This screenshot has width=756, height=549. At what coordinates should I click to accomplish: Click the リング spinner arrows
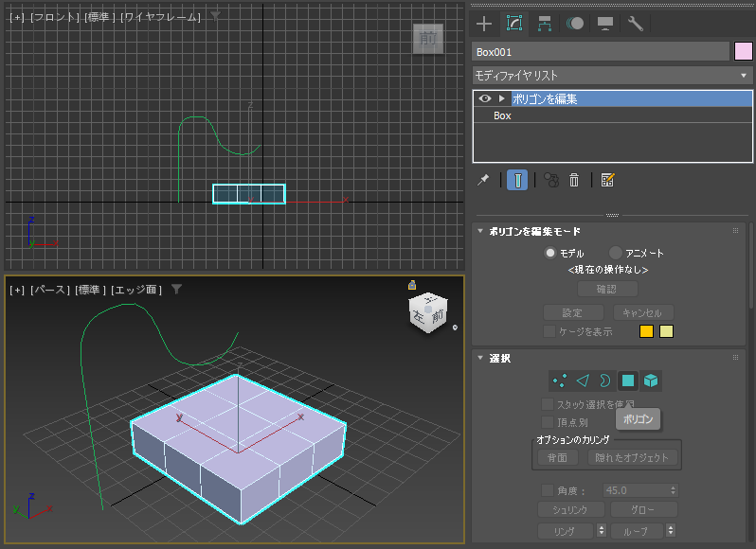pyautogui.click(x=602, y=531)
